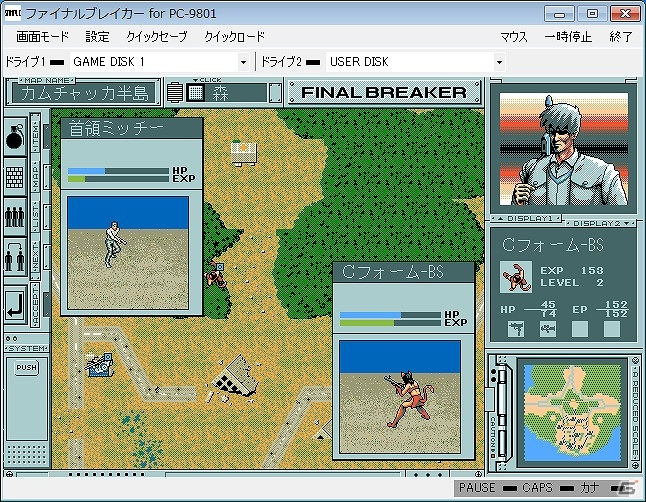
Task: Open the 設定 menu
Action: click(97, 37)
